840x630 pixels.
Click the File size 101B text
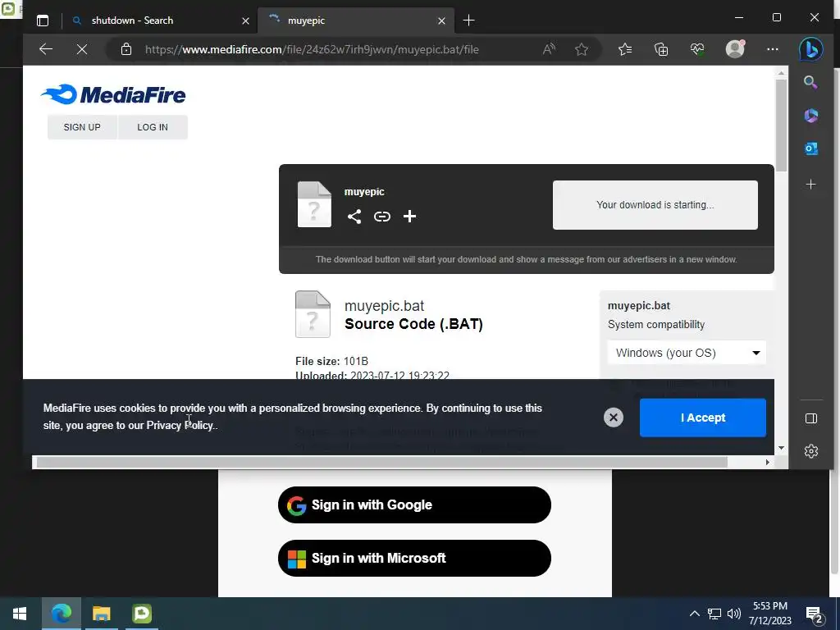click(331, 361)
